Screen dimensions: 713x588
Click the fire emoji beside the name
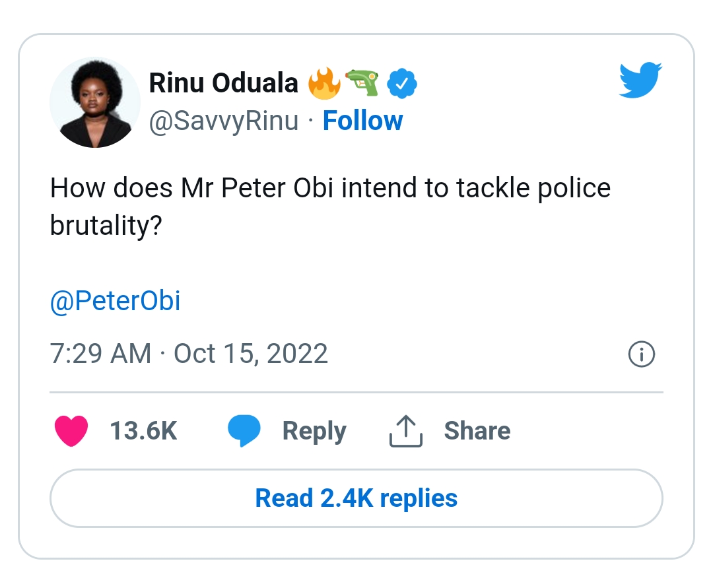[x=325, y=83]
